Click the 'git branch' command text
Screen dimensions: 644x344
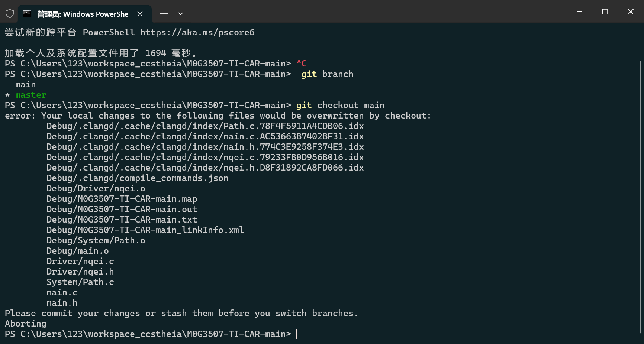(327, 74)
